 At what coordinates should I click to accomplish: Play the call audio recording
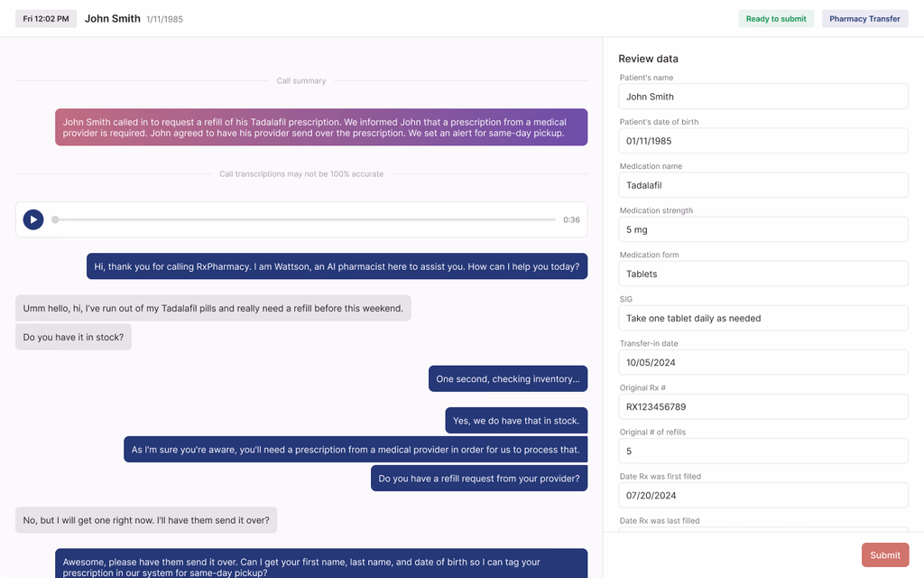pos(33,219)
